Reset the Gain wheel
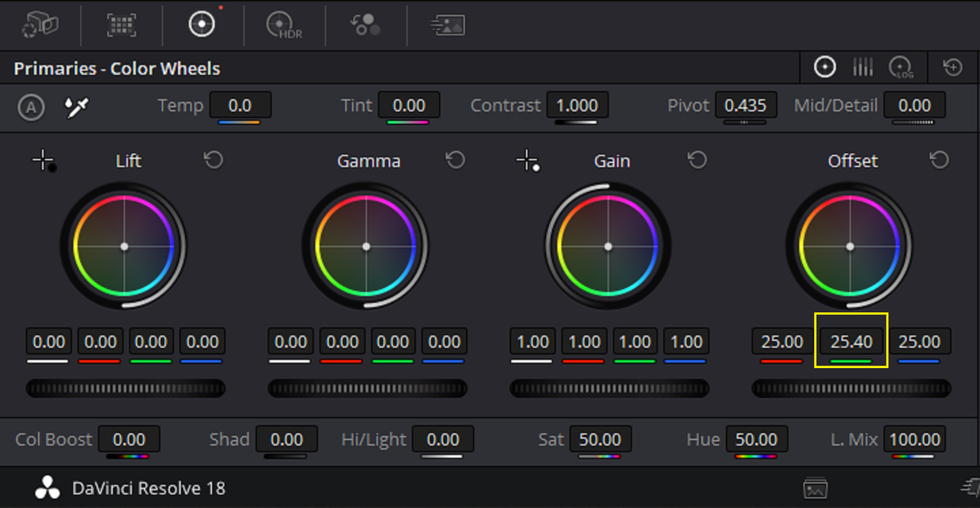The image size is (980, 508). pos(697,160)
